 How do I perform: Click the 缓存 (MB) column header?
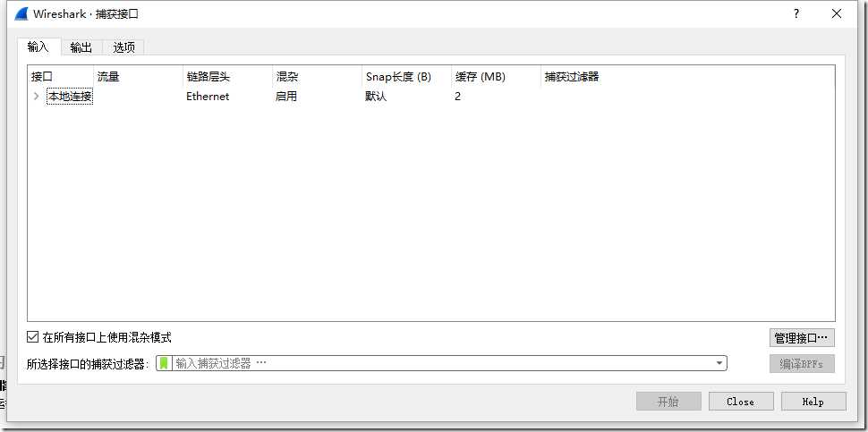pyautogui.click(x=497, y=77)
